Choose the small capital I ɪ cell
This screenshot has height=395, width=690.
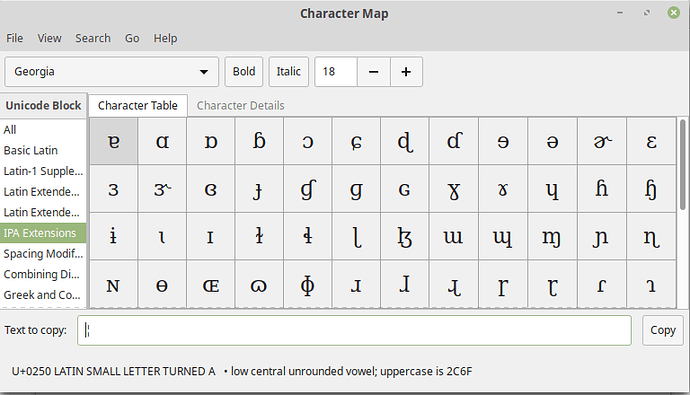(211, 237)
